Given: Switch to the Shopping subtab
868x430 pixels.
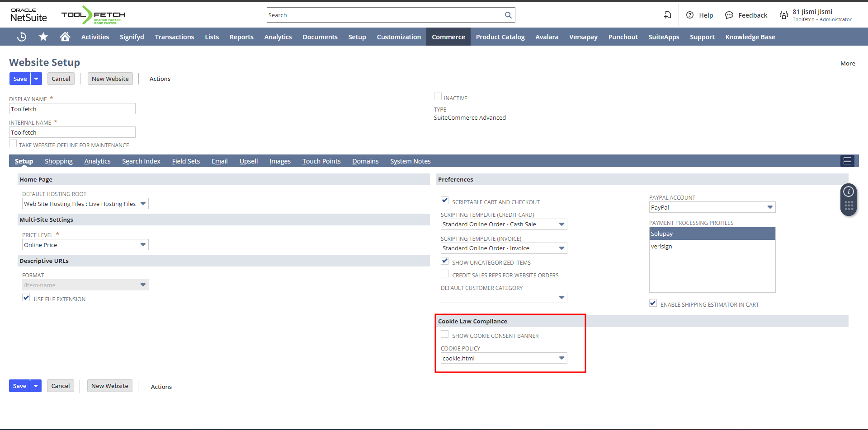Looking at the screenshot, I should click(x=58, y=161).
